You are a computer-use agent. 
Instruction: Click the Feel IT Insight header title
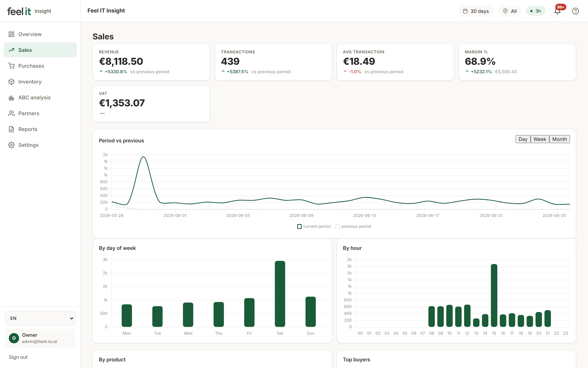[106, 11]
